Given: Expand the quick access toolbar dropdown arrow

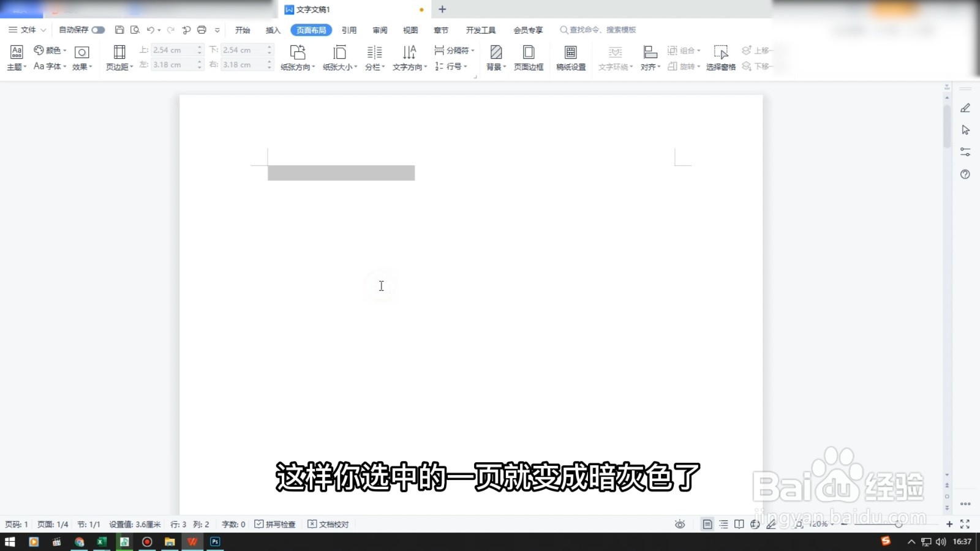Looking at the screenshot, I should [217, 30].
